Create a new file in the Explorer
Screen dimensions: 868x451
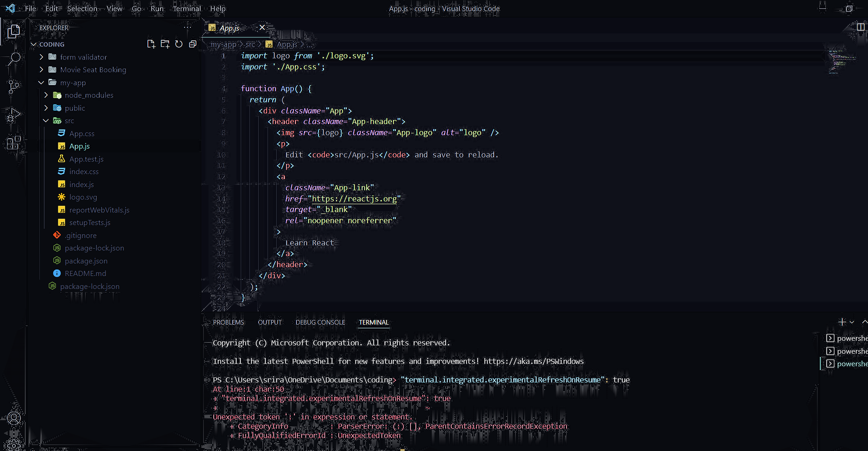coord(151,44)
